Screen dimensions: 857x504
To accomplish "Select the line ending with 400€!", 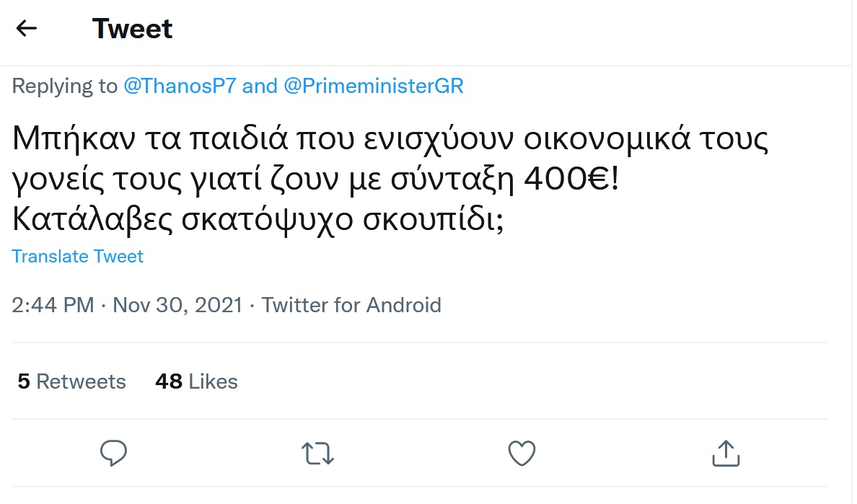I will tap(315, 180).
